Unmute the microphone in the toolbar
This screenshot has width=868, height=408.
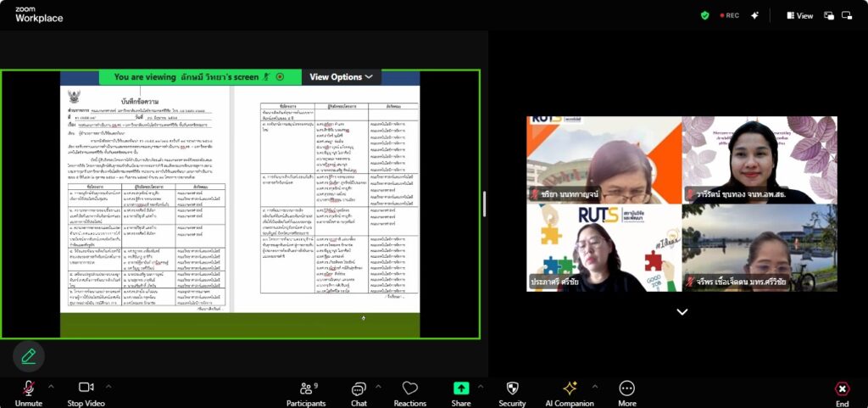point(28,394)
